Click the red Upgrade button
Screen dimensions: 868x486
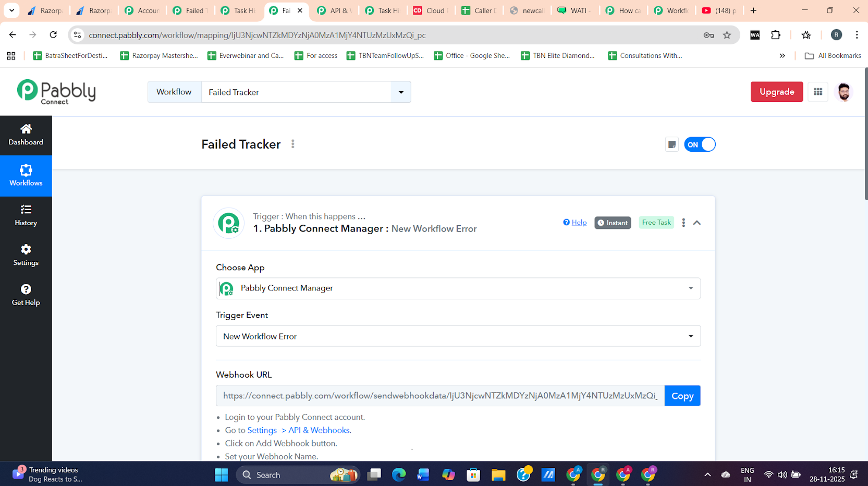coord(776,92)
